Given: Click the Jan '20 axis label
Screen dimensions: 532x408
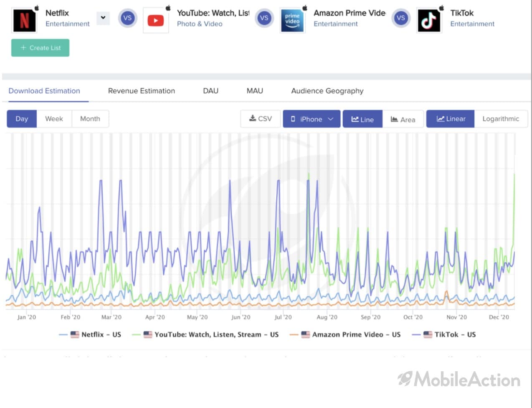Looking at the screenshot, I should point(27,317).
